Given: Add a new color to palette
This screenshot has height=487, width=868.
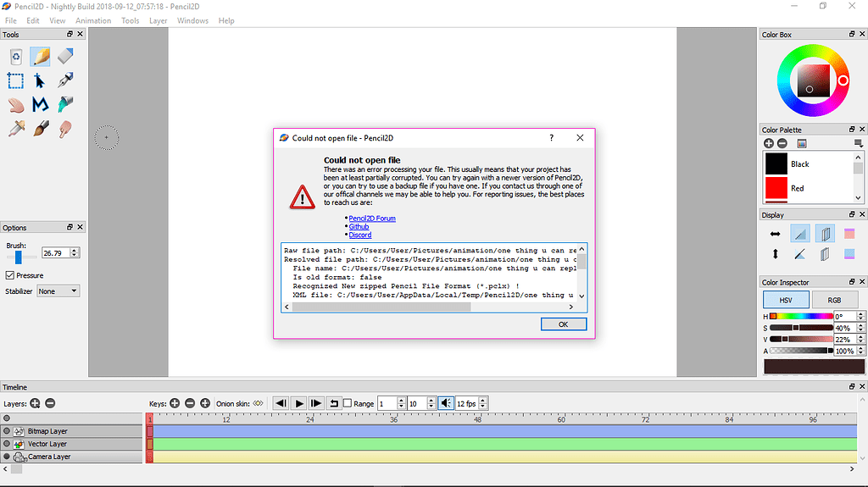Looking at the screenshot, I should point(768,143).
